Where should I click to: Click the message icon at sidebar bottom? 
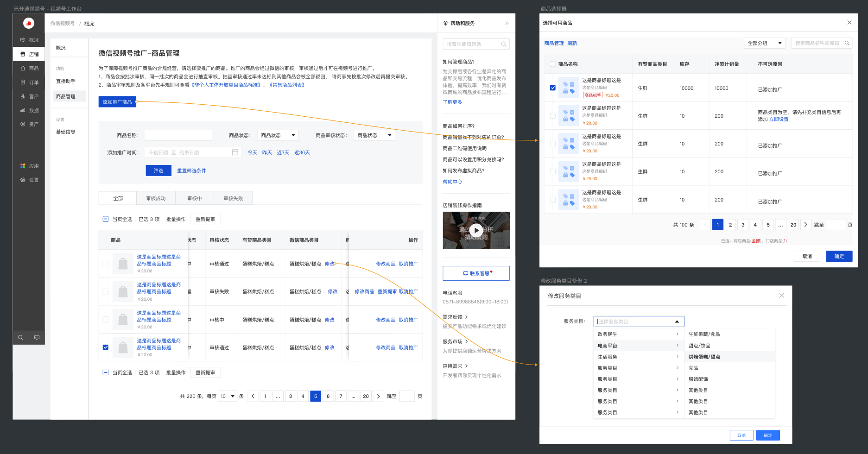coord(37,338)
